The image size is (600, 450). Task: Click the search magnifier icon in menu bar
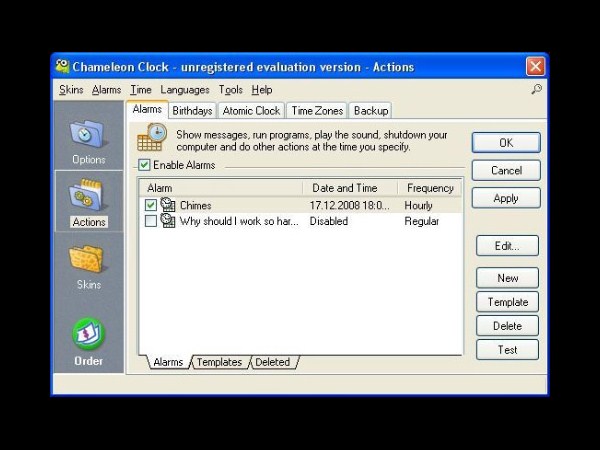[x=536, y=90]
